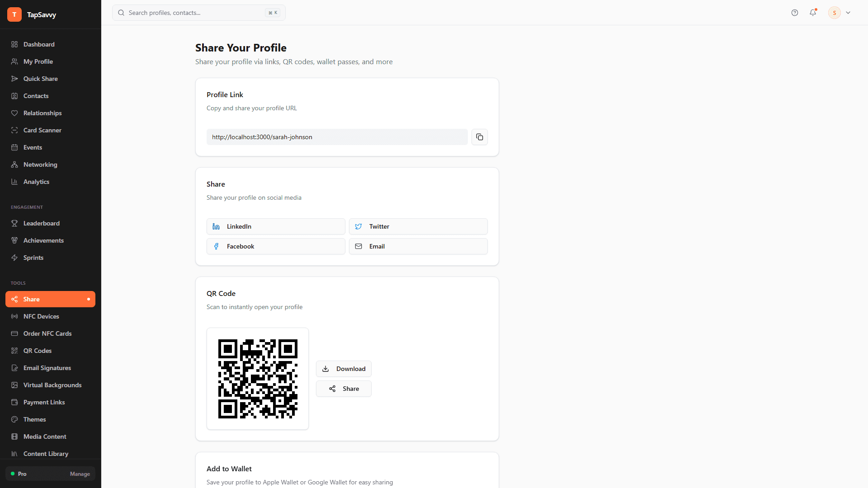The width and height of the screenshot is (868, 488).
Task: Expand the user account menu chevron
Action: click(848, 13)
